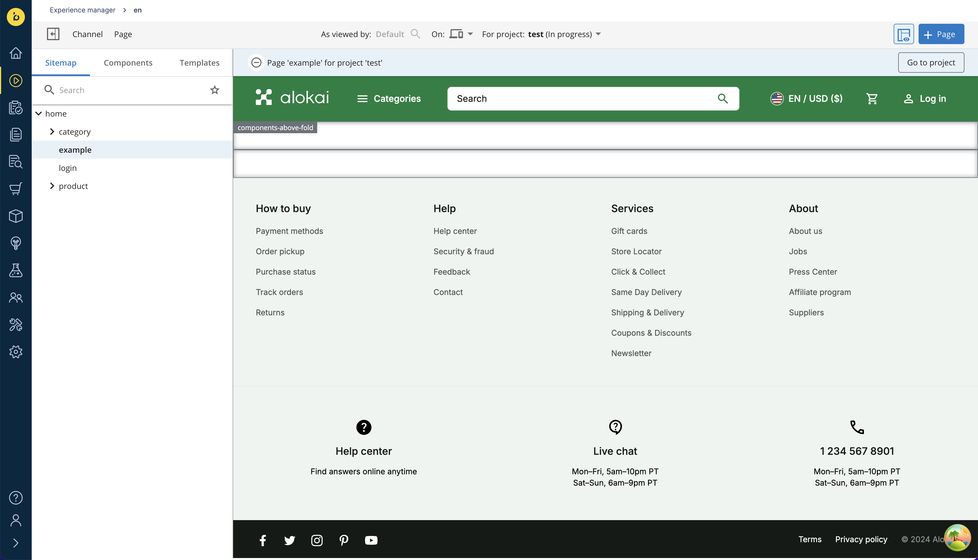Open the tools wrench icon
The width and height of the screenshot is (978, 560).
16,325
